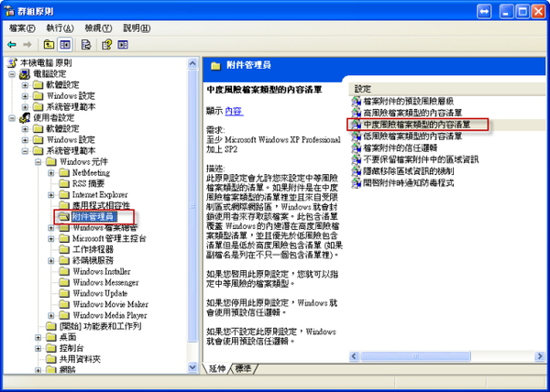Click the tree pane scroll down arrow
This screenshot has width=550, height=392.
click(x=192, y=367)
